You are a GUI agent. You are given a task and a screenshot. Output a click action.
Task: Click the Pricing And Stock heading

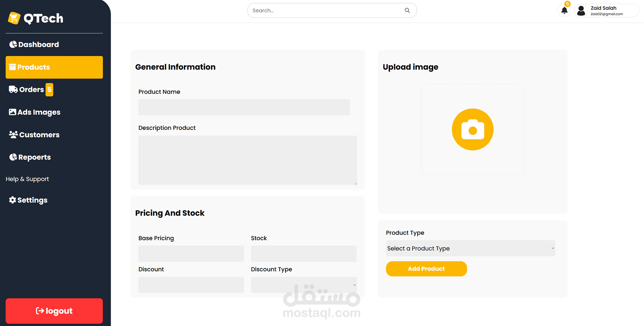tap(170, 213)
